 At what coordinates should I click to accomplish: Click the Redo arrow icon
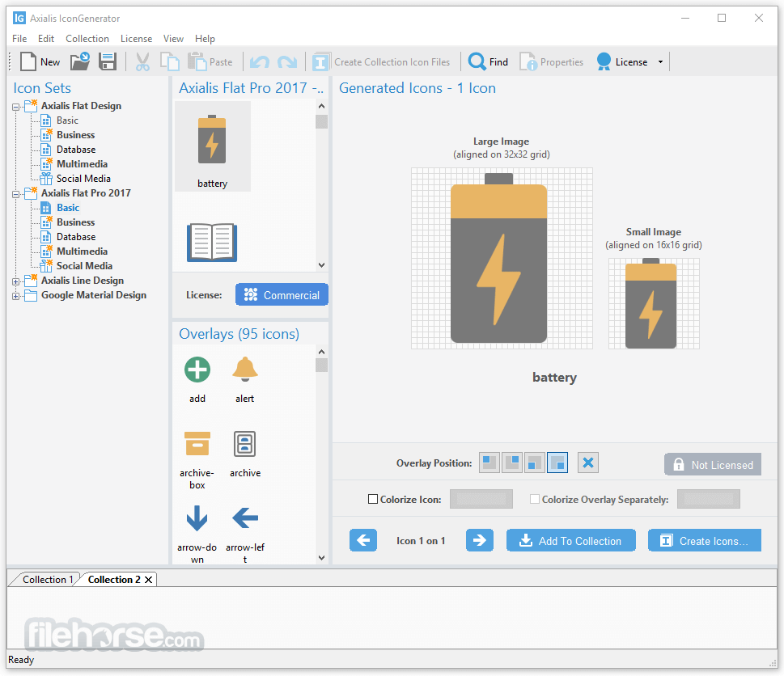[287, 62]
